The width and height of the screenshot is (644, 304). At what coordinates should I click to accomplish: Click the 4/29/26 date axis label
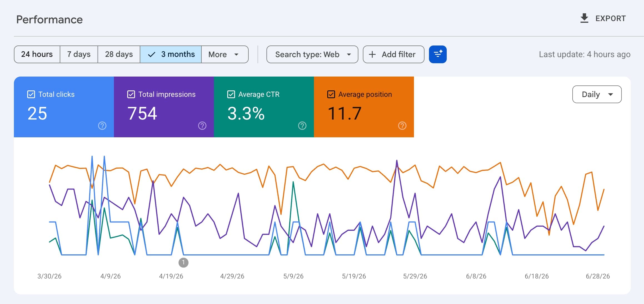pyautogui.click(x=232, y=276)
